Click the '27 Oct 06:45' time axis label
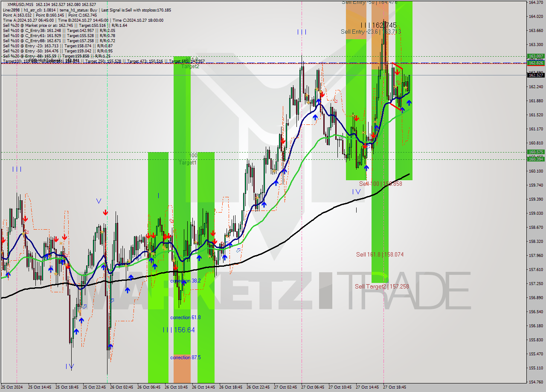 313,387
